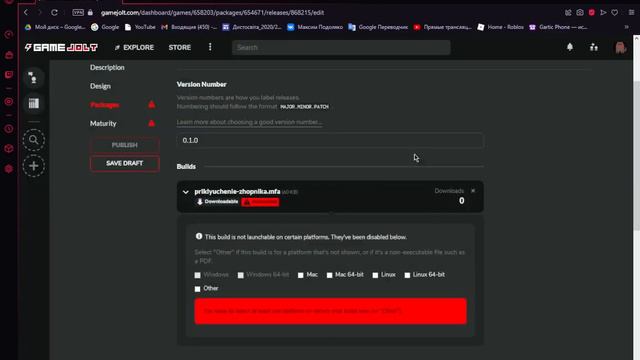Edit the version number field 0.1.0
Image resolution: width=640 pixels, height=360 pixels.
point(330,140)
